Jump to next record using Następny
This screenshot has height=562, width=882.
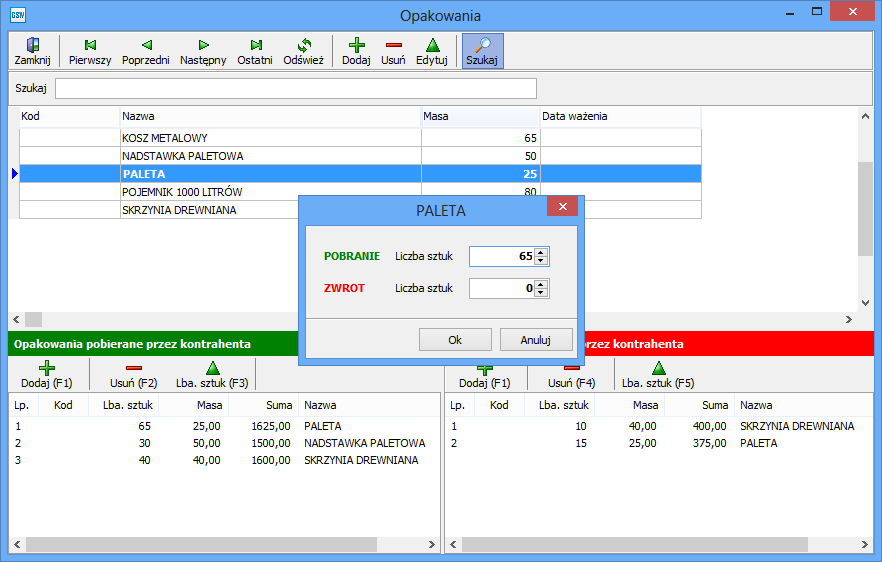coord(203,50)
